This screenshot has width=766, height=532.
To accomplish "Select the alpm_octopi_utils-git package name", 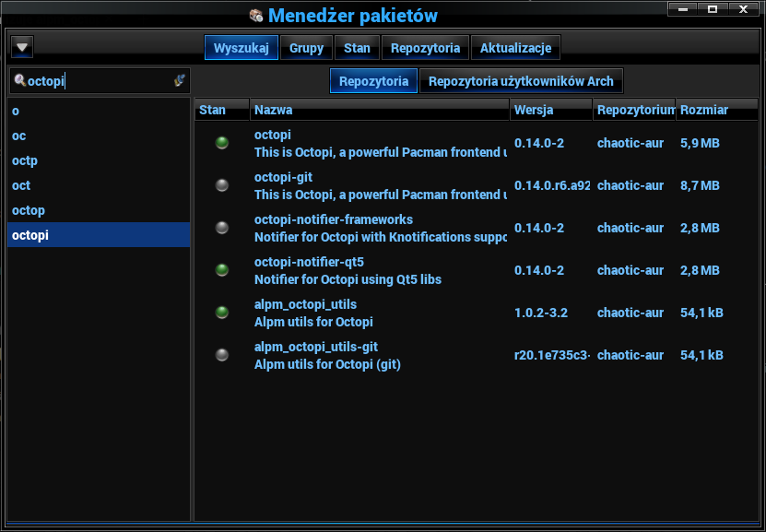I will click(316, 347).
